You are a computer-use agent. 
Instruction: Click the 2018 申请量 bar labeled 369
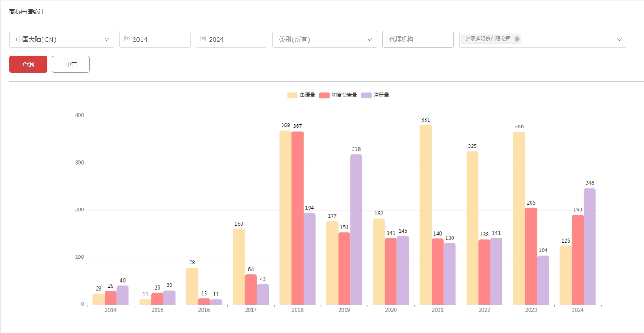(285, 217)
